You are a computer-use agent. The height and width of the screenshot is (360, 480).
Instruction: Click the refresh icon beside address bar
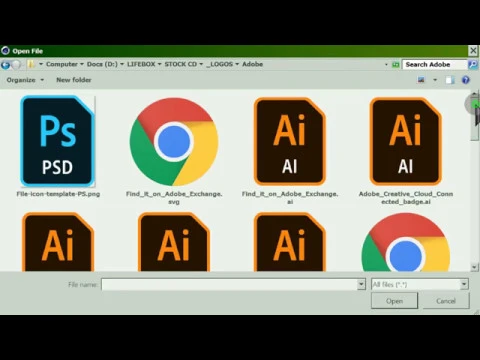(x=396, y=64)
